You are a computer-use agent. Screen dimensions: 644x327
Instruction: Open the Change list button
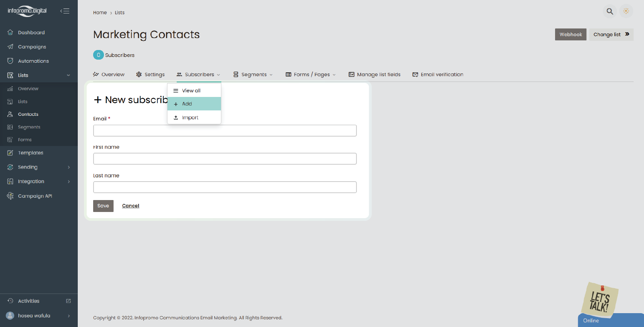point(611,34)
